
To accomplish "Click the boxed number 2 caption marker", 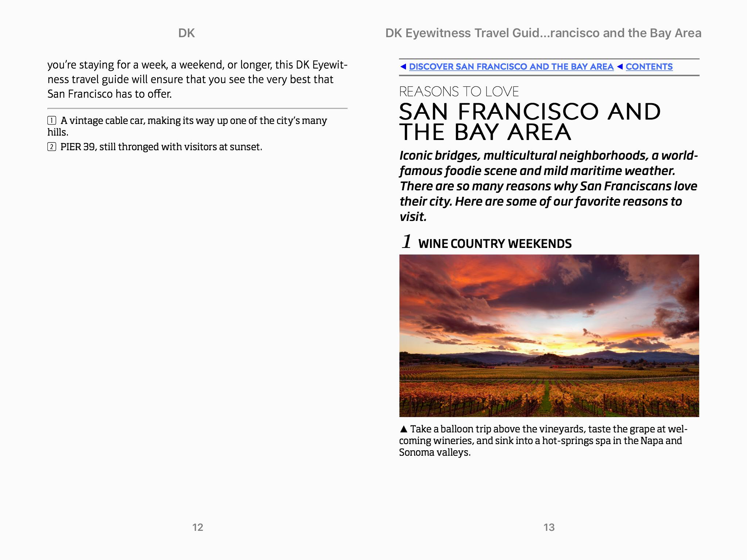I will click(52, 147).
